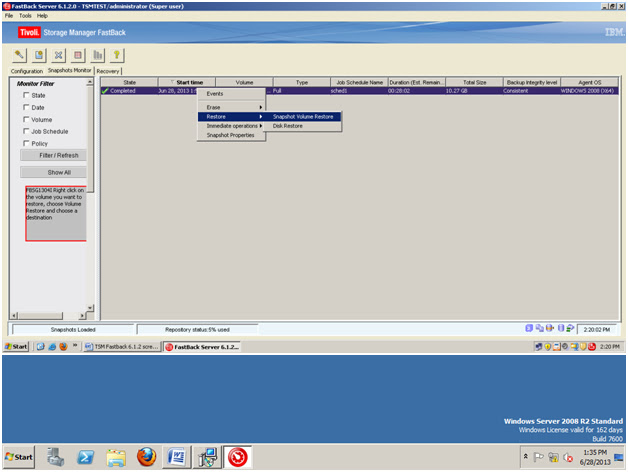Image resolution: width=628 pixels, height=472 pixels.
Task: Open Microsoft Word from the bottom taskbar
Action: click(x=177, y=457)
